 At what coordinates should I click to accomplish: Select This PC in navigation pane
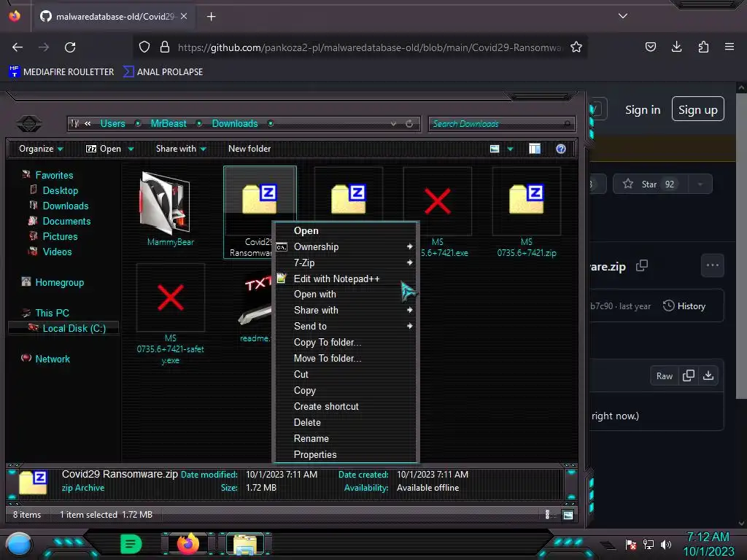coord(52,314)
